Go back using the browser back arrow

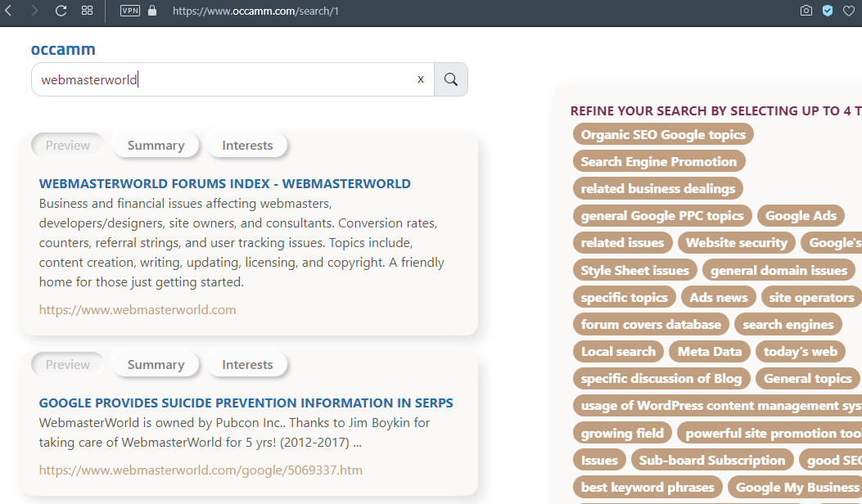tap(8, 11)
